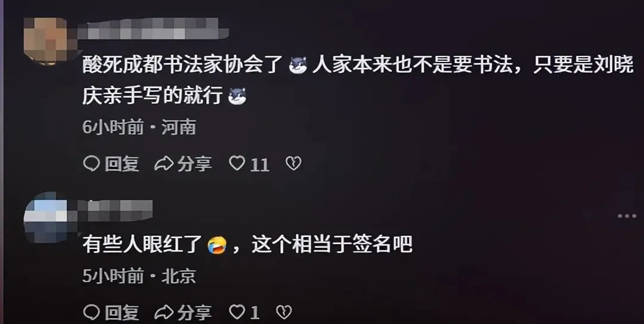Dislike Beijing comment with broken heart icon
This screenshot has width=644, height=324.
(x=283, y=312)
